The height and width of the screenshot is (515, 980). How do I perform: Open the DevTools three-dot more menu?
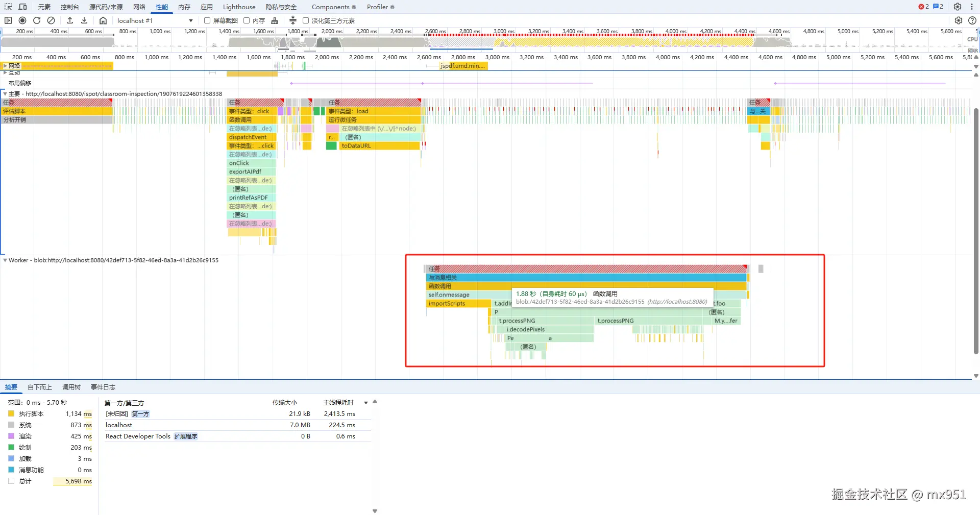pos(972,7)
